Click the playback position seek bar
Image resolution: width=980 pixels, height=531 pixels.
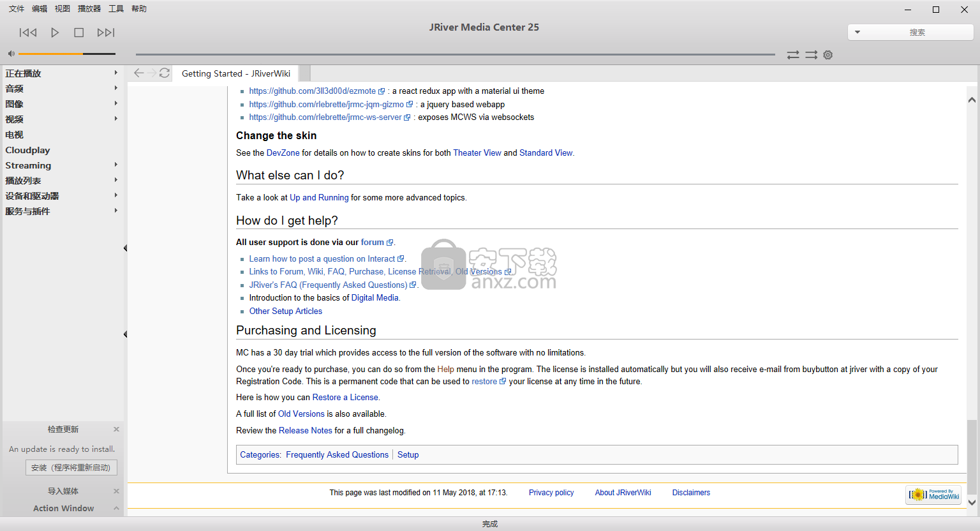(x=456, y=54)
